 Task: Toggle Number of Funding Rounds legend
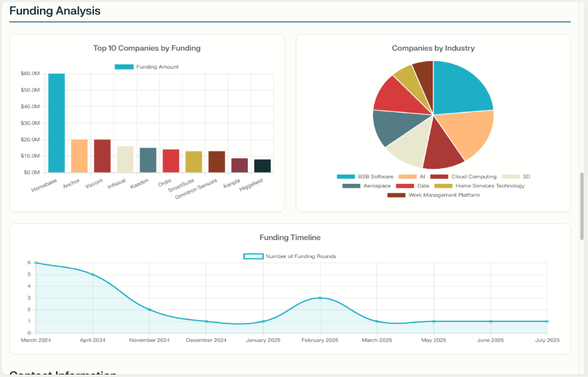click(x=290, y=256)
